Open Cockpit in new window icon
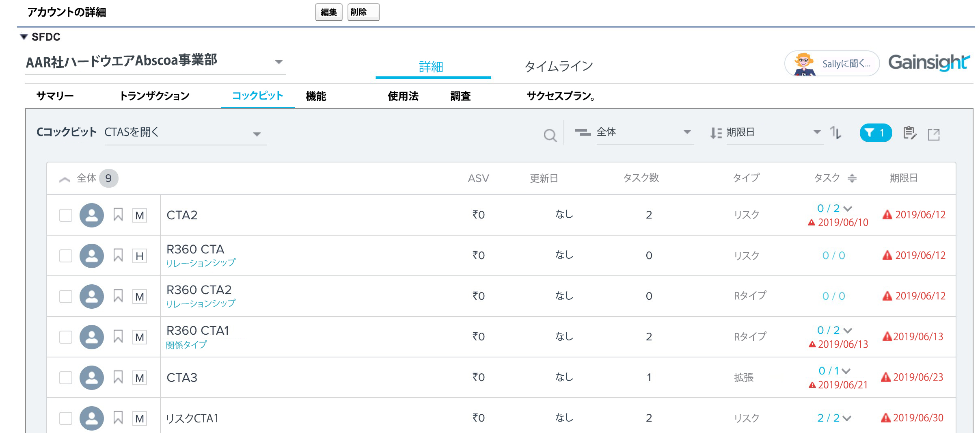Image resolution: width=980 pixels, height=433 pixels. click(934, 134)
